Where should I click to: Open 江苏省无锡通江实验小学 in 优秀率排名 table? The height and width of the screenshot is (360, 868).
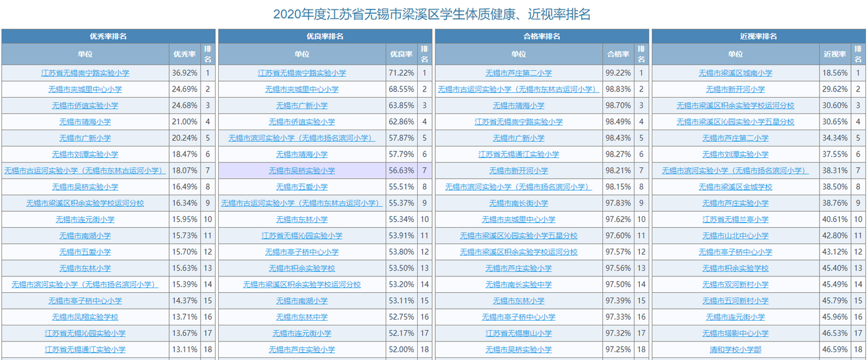(x=85, y=349)
